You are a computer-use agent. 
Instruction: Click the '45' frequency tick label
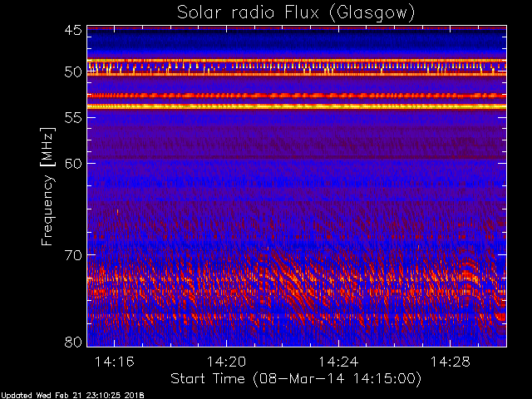(x=73, y=30)
